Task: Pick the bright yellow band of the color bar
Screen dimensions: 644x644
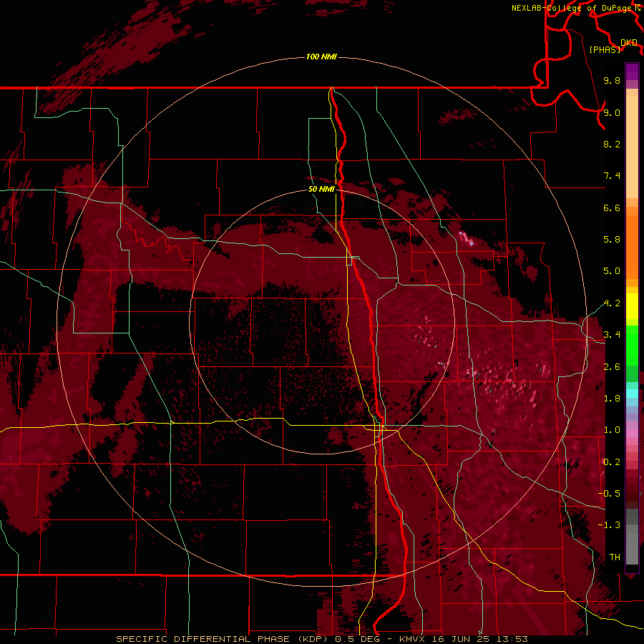Action: point(632,306)
